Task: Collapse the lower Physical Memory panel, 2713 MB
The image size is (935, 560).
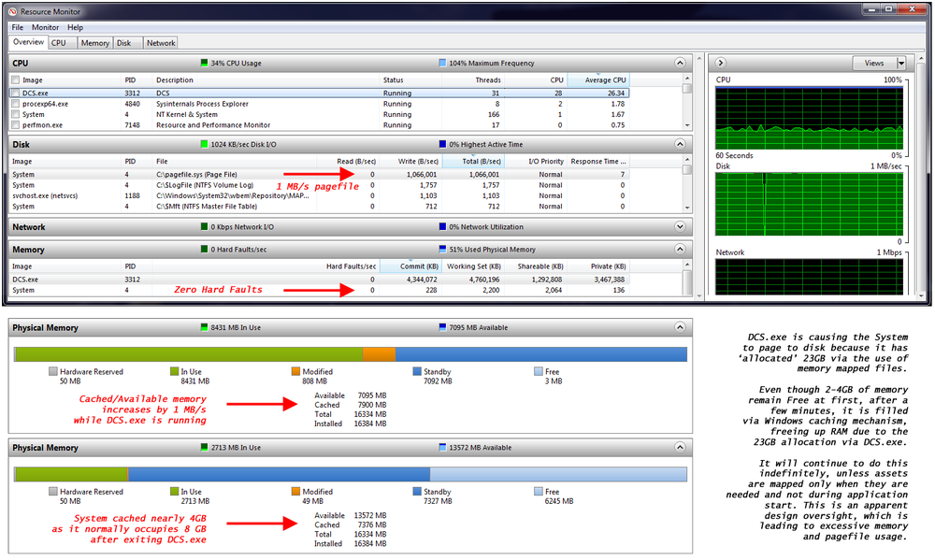Action: (x=680, y=447)
